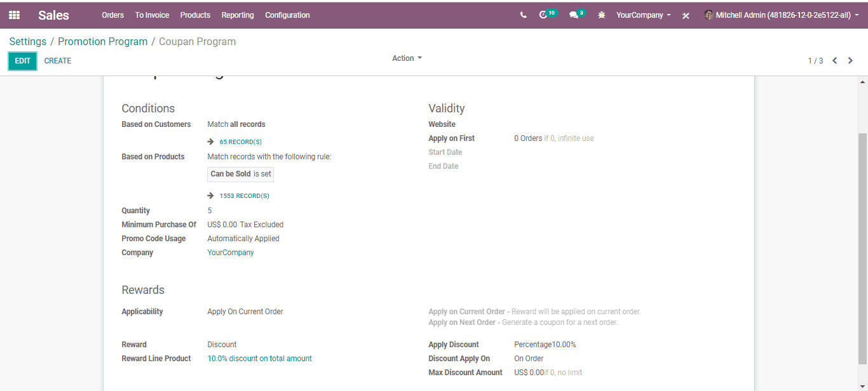Open the 1553 records link
The width and height of the screenshot is (868, 391).
[x=238, y=196]
